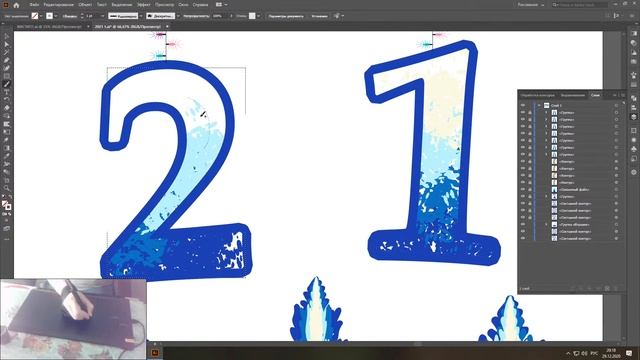The height and width of the screenshot is (360, 640).
Task: Toggle the lock of the <Связанный файл> row
Action: (530, 189)
